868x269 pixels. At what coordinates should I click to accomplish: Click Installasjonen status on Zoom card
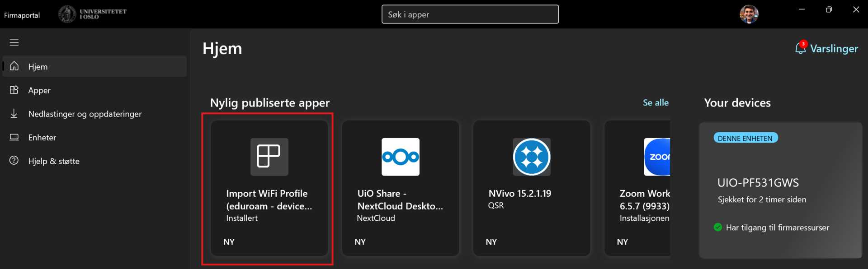click(645, 218)
